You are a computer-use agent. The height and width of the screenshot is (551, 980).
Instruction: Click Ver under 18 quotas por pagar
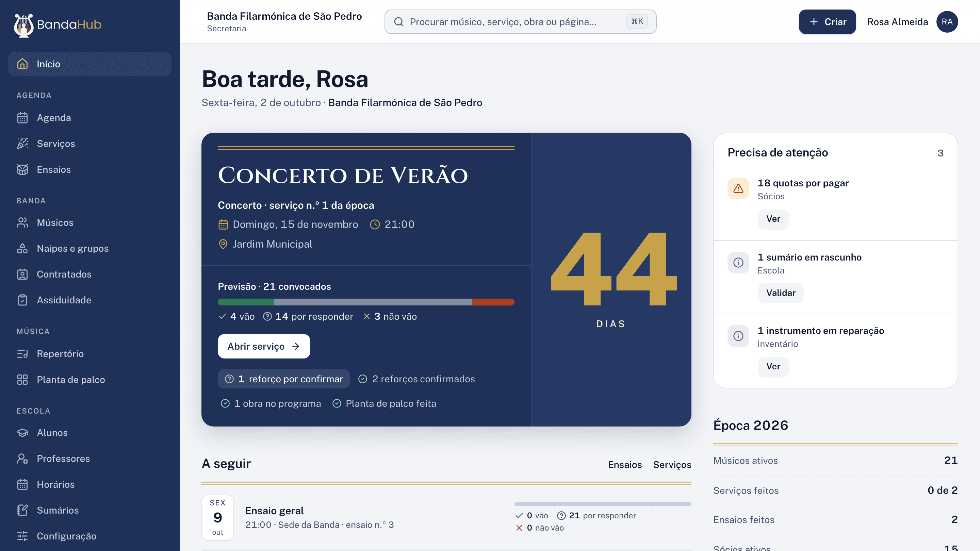[773, 219]
